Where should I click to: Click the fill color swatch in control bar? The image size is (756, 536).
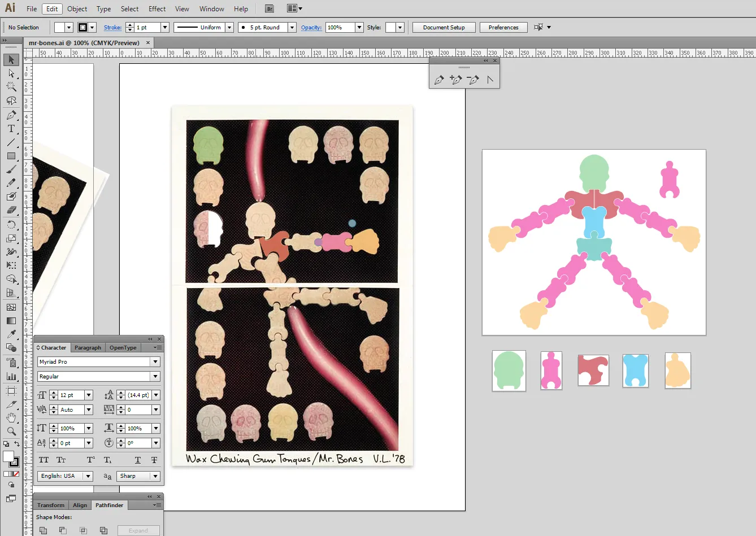click(x=60, y=27)
